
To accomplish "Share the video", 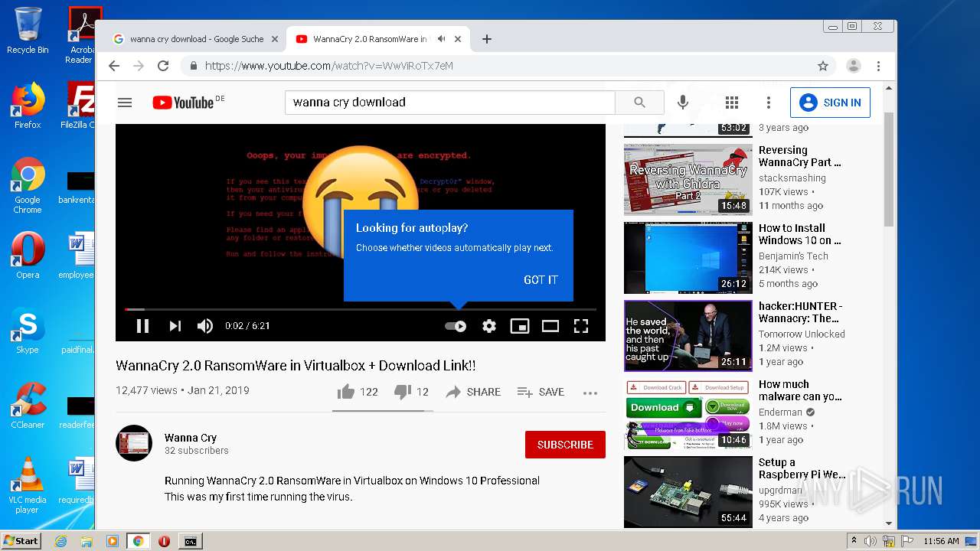I will pyautogui.click(x=473, y=392).
